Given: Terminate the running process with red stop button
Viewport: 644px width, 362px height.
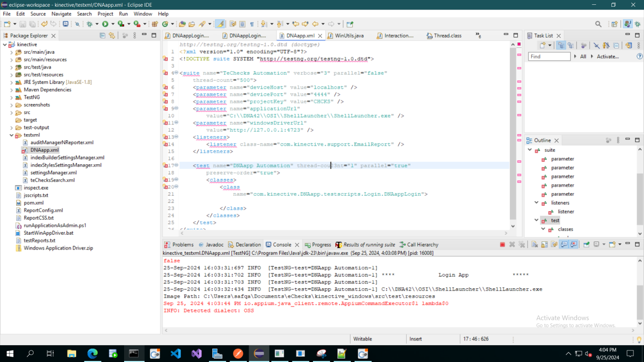Looking at the screenshot, I should 502,245.
